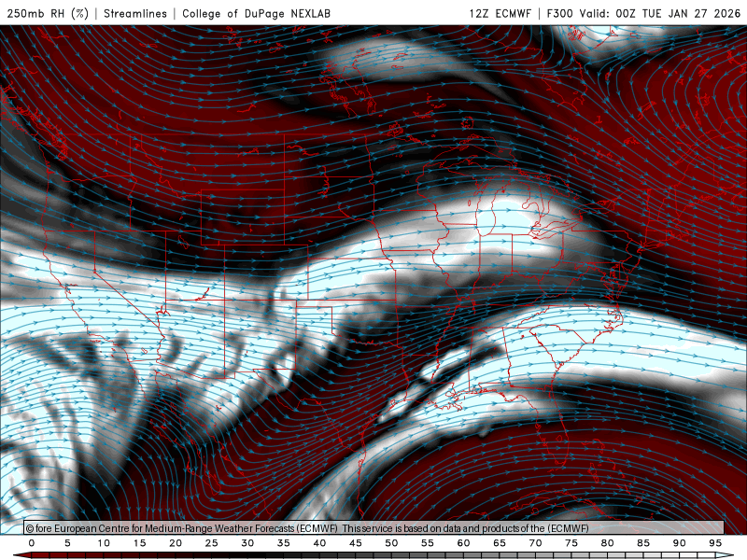The image size is (747, 560).
Task: Click the ECMWF copyright notice banner
Action: 374,528
